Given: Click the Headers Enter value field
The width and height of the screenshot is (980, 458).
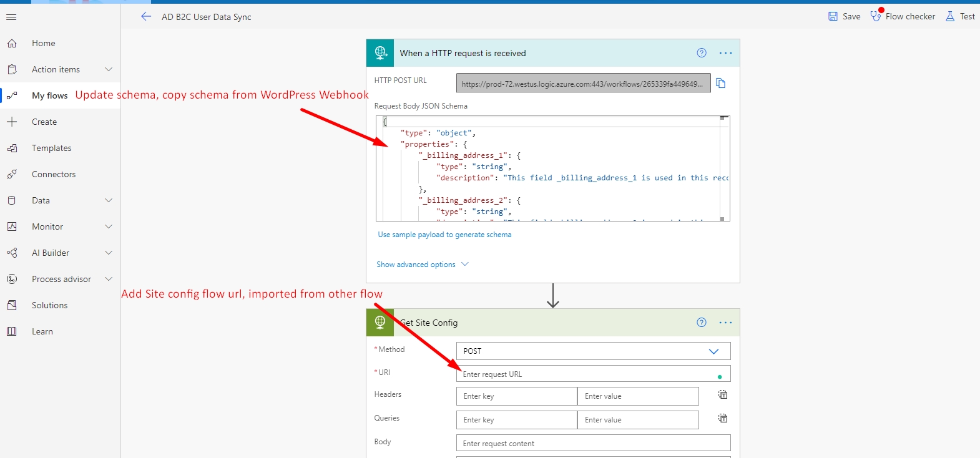Looking at the screenshot, I should (638, 396).
